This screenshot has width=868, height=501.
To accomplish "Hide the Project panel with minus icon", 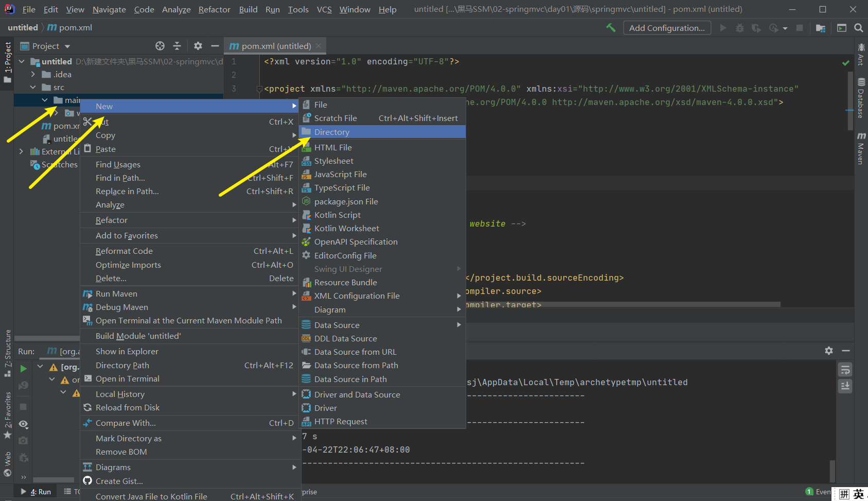I will tap(215, 46).
